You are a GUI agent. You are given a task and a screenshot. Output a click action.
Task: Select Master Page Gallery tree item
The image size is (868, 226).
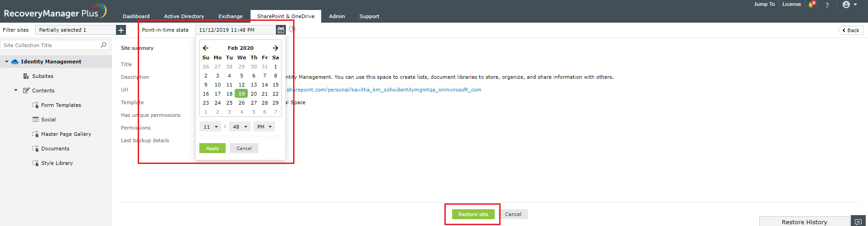(x=66, y=134)
